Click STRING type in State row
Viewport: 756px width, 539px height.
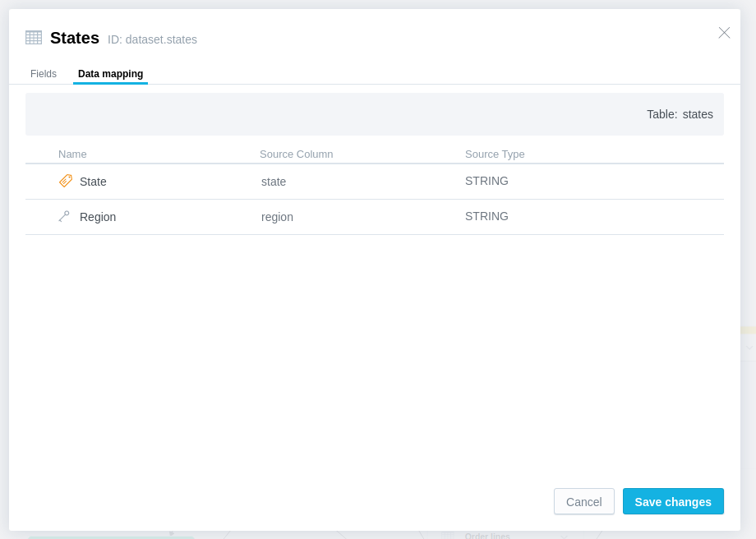486,181
